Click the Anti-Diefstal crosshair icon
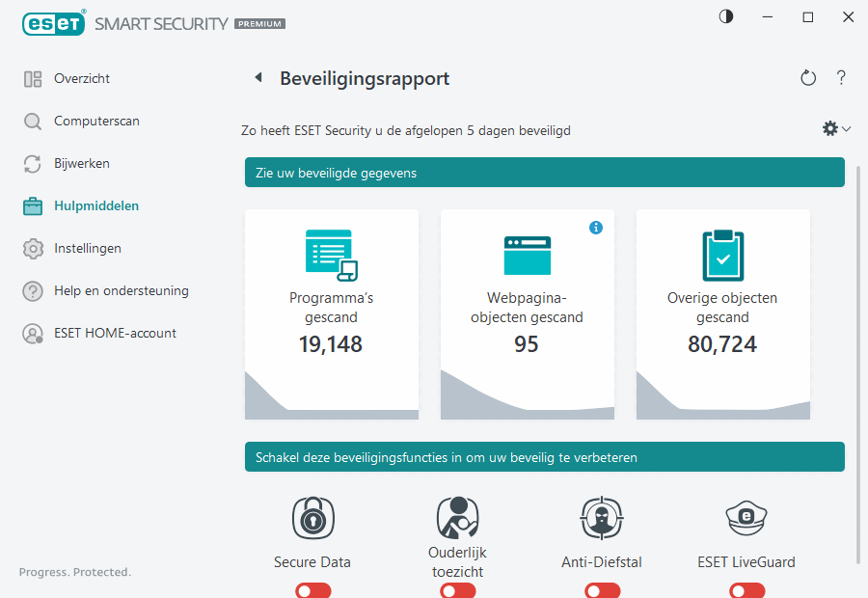This screenshot has height=598, width=868. coord(602,518)
